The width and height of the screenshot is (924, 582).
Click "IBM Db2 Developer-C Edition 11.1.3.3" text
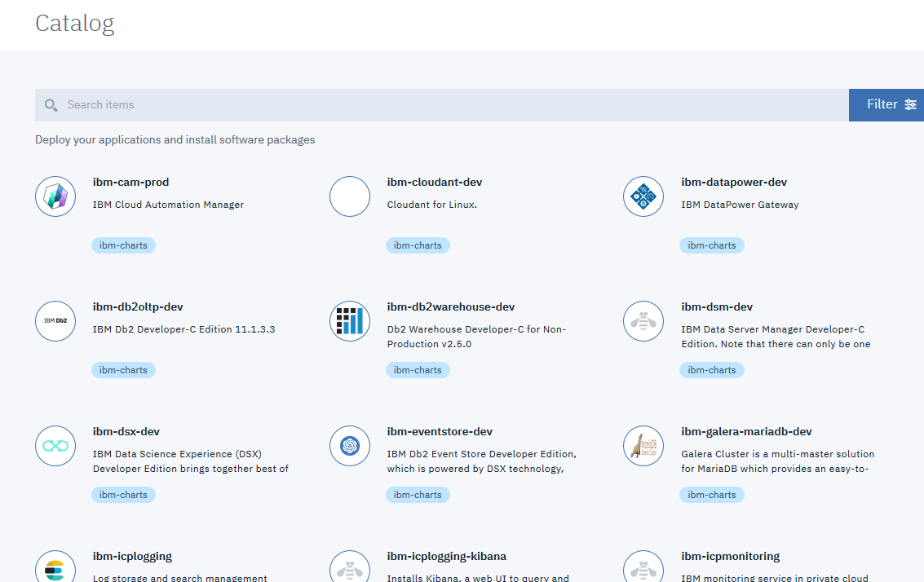coord(183,329)
